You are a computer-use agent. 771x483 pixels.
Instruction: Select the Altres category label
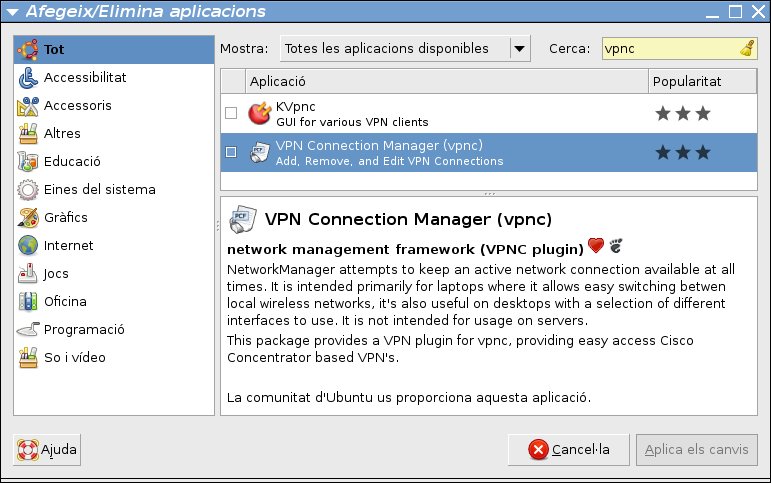pos(62,133)
